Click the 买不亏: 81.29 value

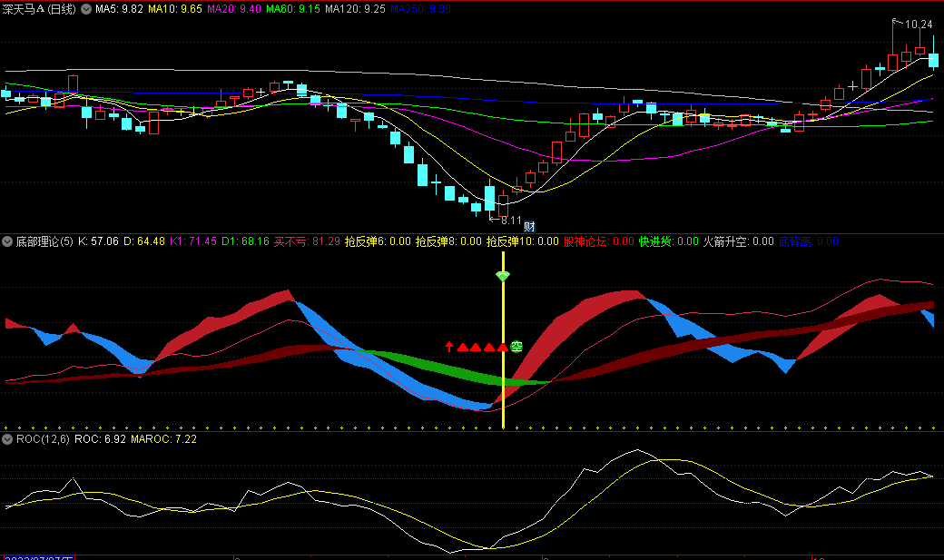click(x=307, y=241)
